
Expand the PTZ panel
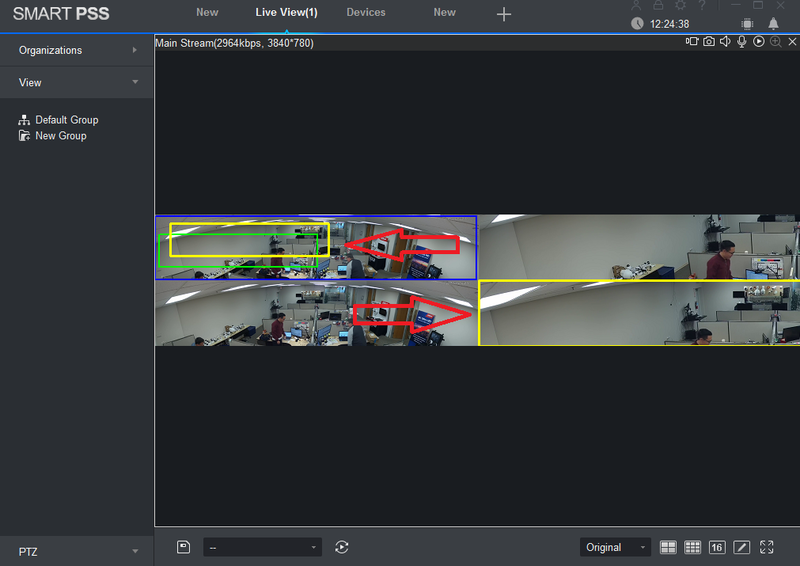77,551
